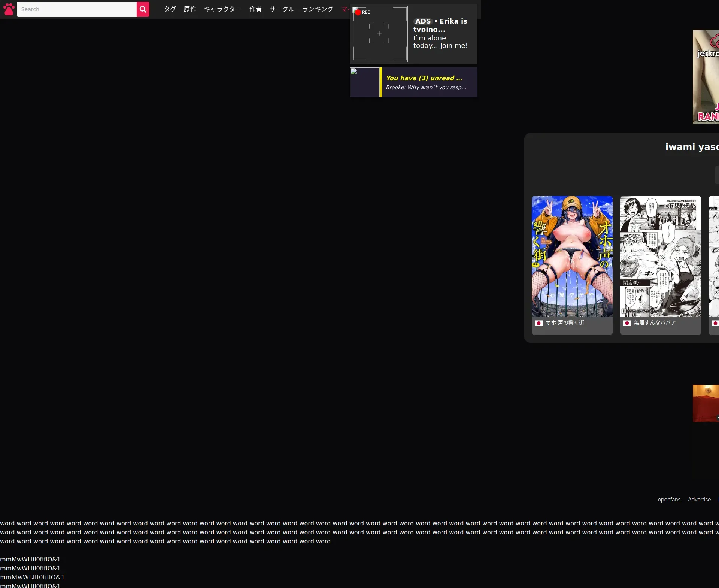
Task: Open the 作者 navigation link
Action: tap(255, 9)
